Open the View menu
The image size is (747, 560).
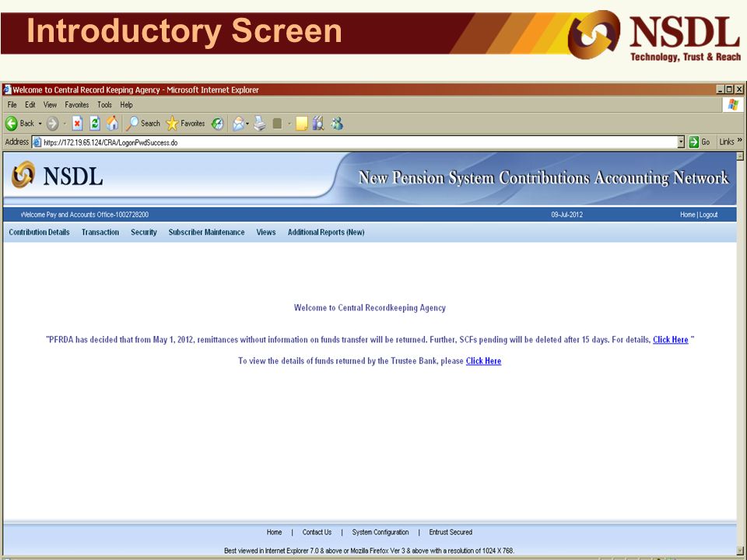[50, 105]
